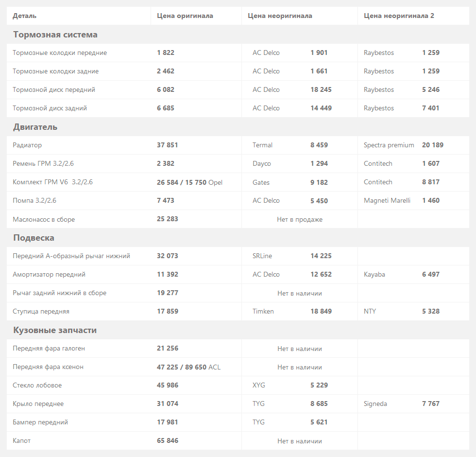Screen dimensions: 476x457
Task: Select the 'Signeda' brand name
Action: 375,404
